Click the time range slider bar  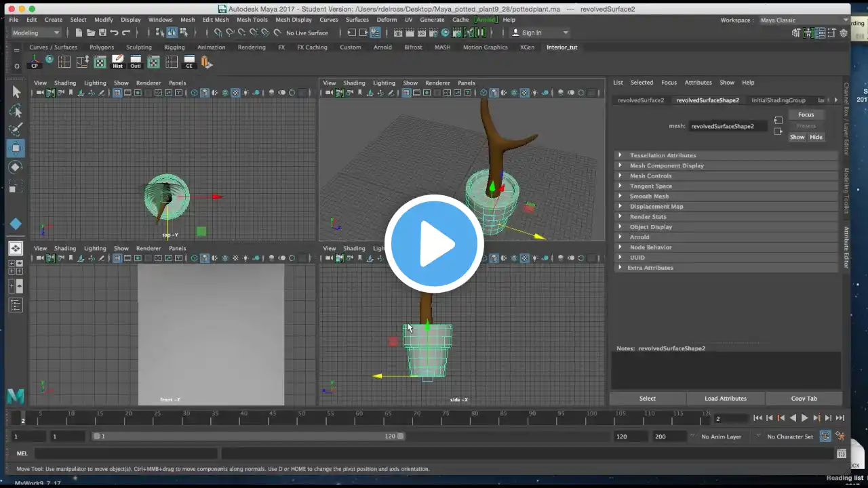pos(249,436)
